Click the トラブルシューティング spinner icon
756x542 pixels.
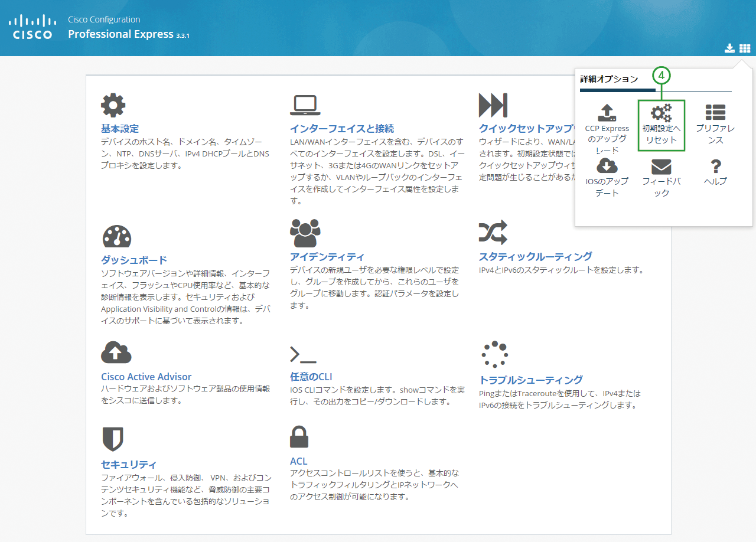pos(494,354)
